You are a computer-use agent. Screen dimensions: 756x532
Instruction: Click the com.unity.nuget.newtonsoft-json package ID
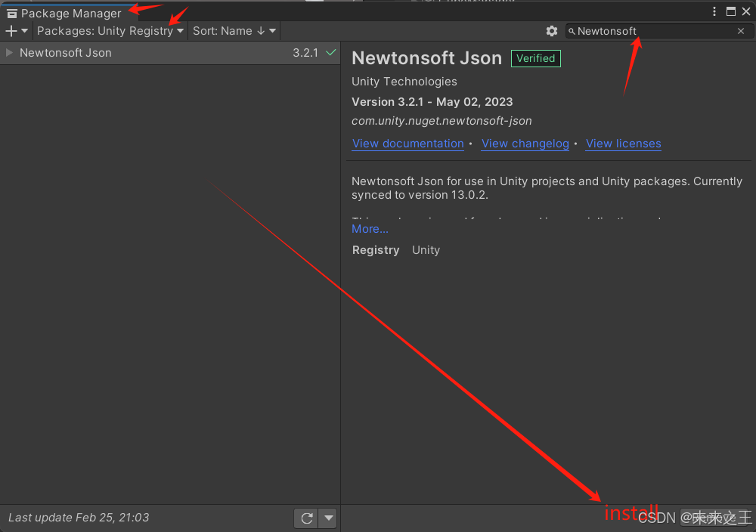coord(442,121)
